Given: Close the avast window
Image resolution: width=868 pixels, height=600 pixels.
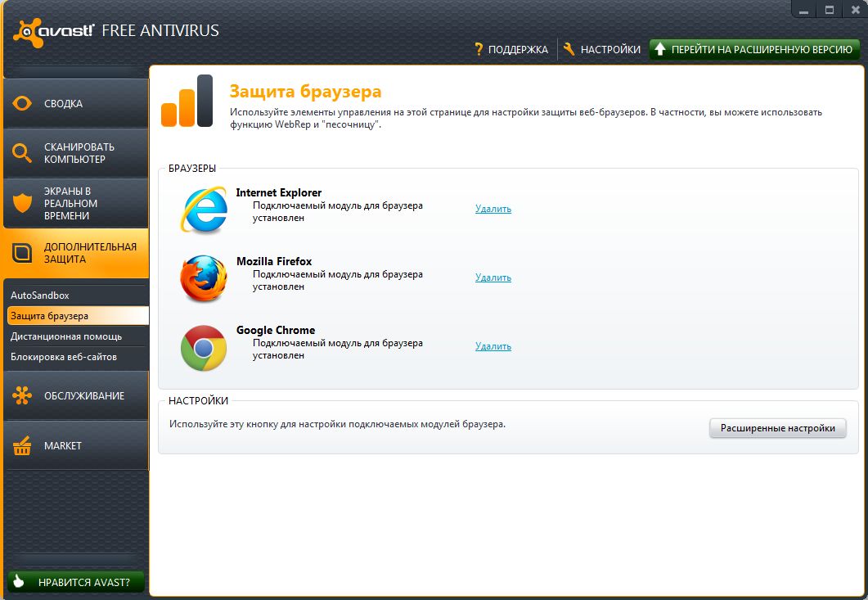Looking at the screenshot, I should [855, 10].
